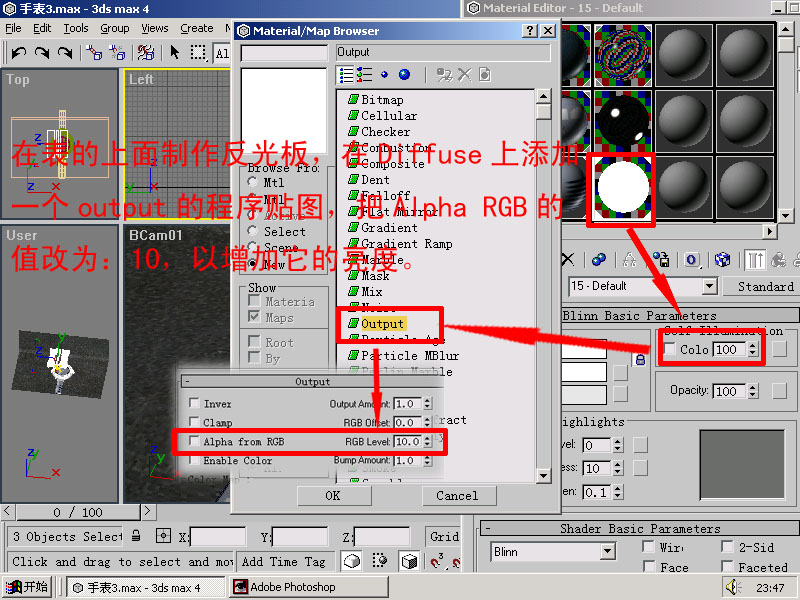This screenshot has height=600, width=800.
Task: Open the Blinn shader type dropdown
Action: click(x=607, y=552)
